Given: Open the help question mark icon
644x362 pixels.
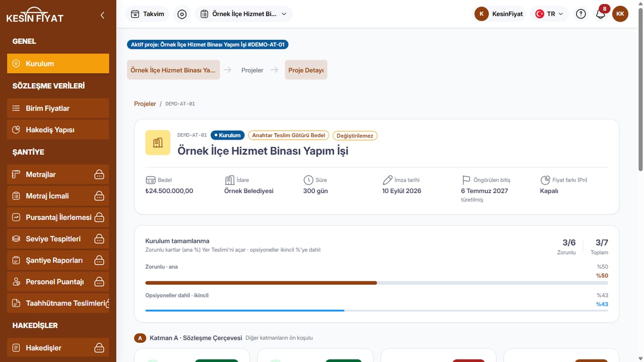Looking at the screenshot, I should pyautogui.click(x=581, y=14).
